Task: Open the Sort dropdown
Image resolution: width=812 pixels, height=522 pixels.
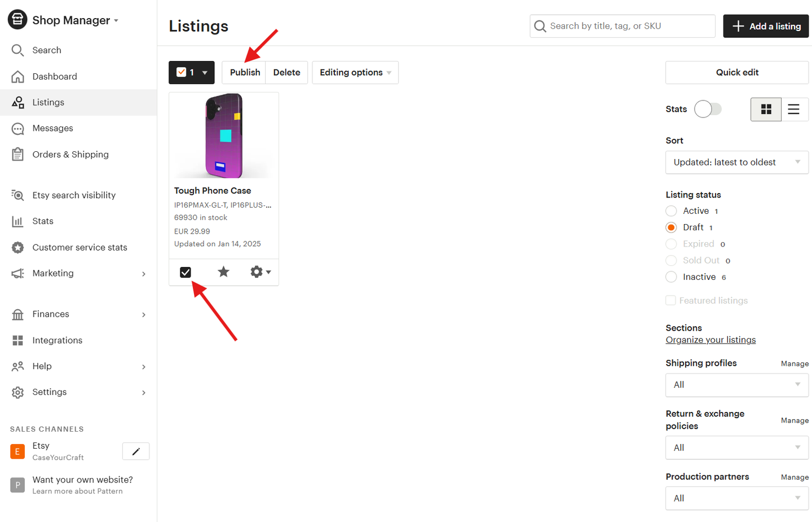Action: pyautogui.click(x=737, y=162)
